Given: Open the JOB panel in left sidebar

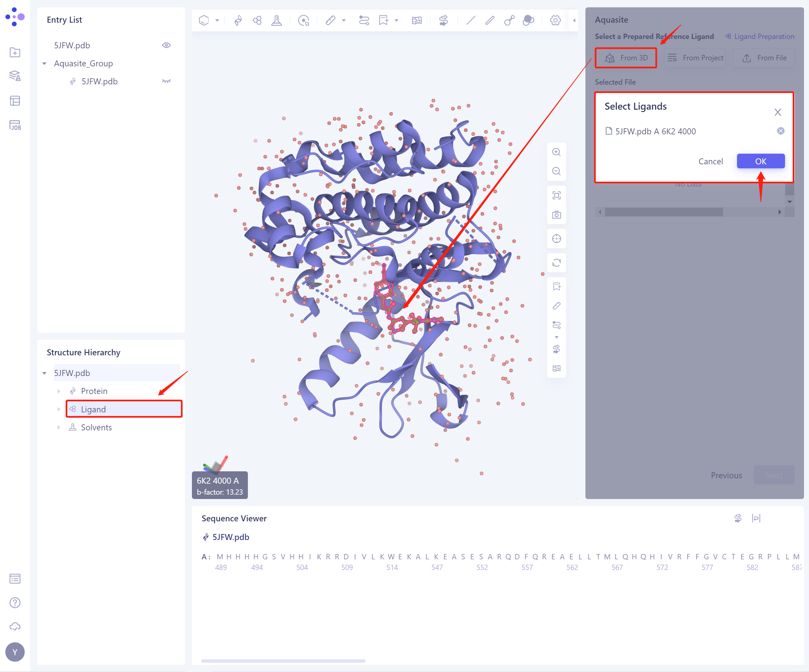Looking at the screenshot, I should (x=15, y=125).
